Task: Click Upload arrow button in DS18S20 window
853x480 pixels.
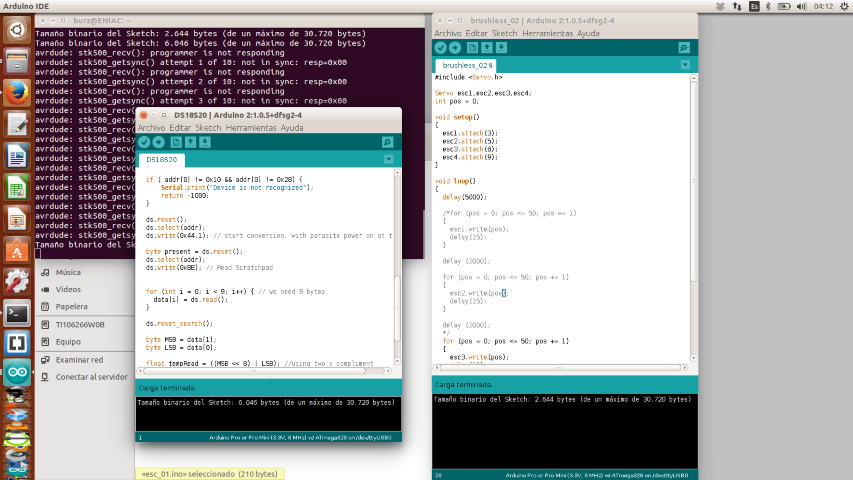Action: [x=158, y=142]
